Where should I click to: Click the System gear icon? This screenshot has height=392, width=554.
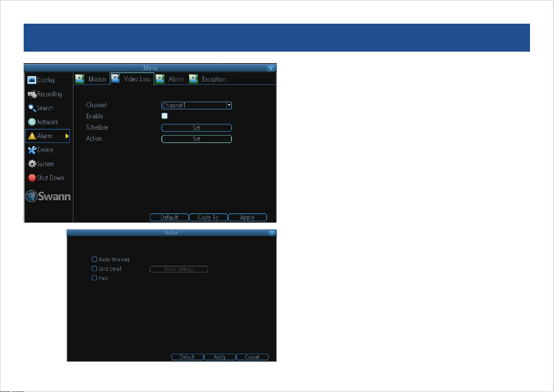point(32,164)
